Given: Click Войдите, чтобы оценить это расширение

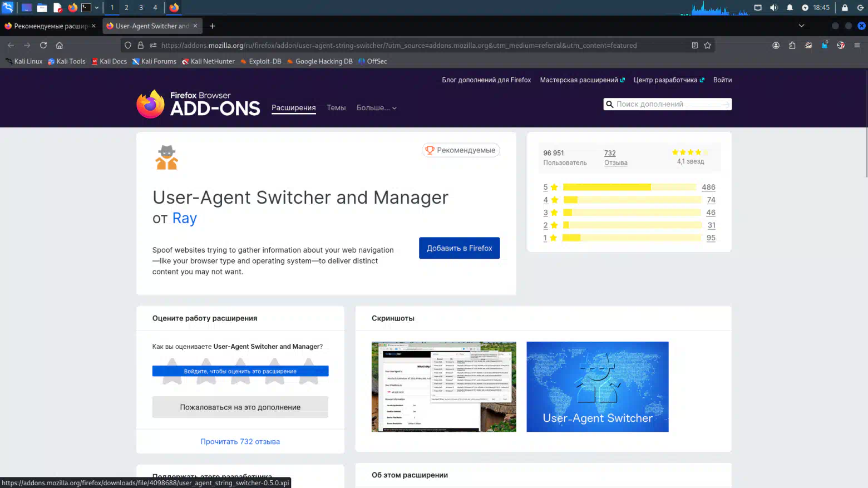Looking at the screenshot, I should [x=240, y=371].
